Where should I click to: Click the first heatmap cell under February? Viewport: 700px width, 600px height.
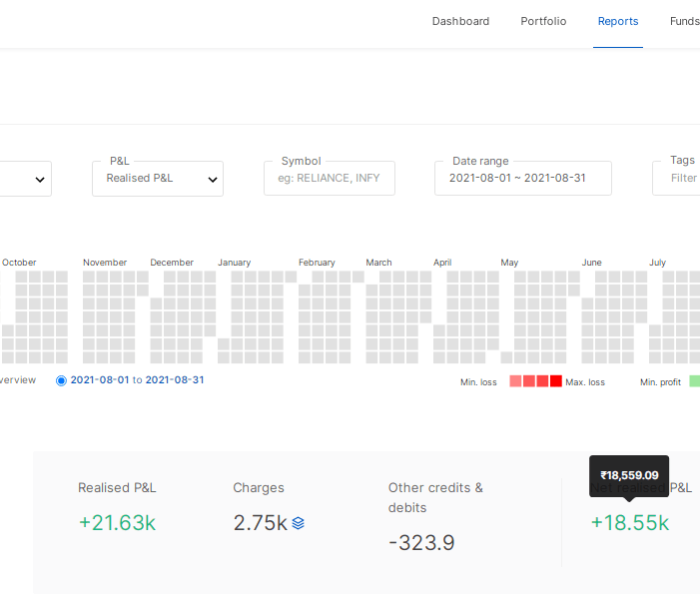point(304,290)
